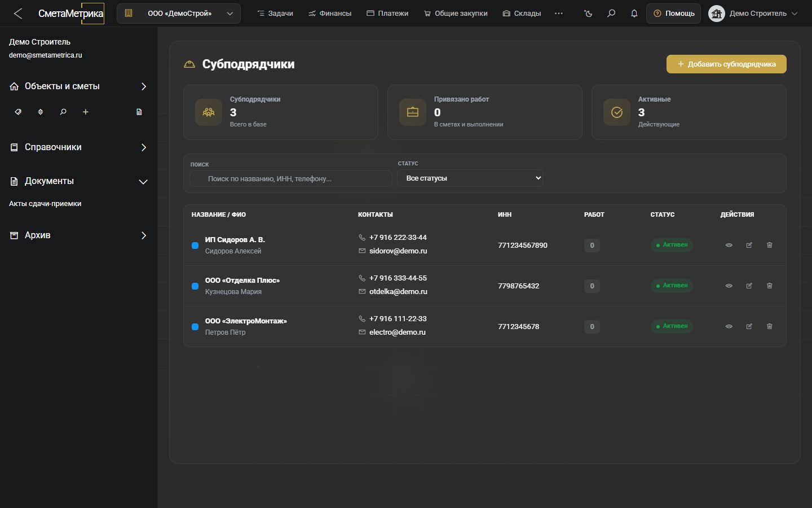This screenshot has height=508, width=812.
Task: Expand Архив section
Action: pyautogui.click(x=78, y=235)
